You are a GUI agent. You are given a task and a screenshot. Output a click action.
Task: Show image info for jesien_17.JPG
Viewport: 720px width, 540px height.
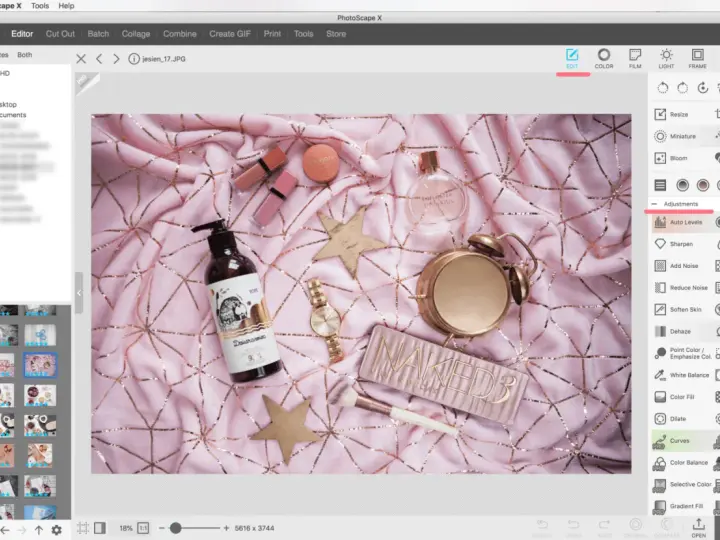[x=134, y=59]
